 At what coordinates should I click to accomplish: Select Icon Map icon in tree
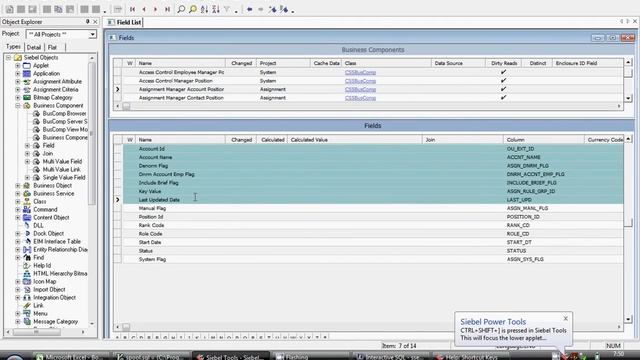coord(27,282)
